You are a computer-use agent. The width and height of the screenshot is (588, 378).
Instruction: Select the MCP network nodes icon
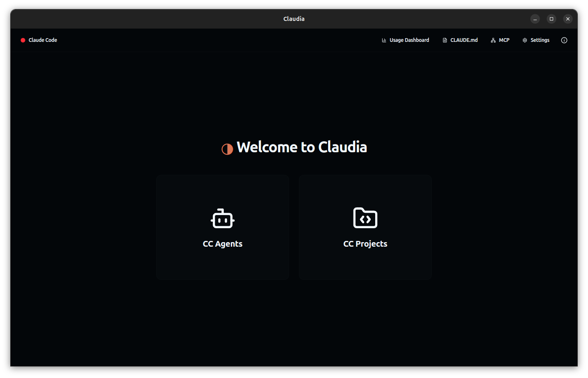coord(492,40)
